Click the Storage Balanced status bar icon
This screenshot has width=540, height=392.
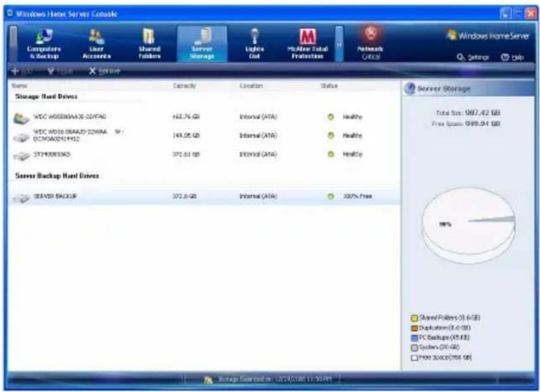tap(208, 380)
